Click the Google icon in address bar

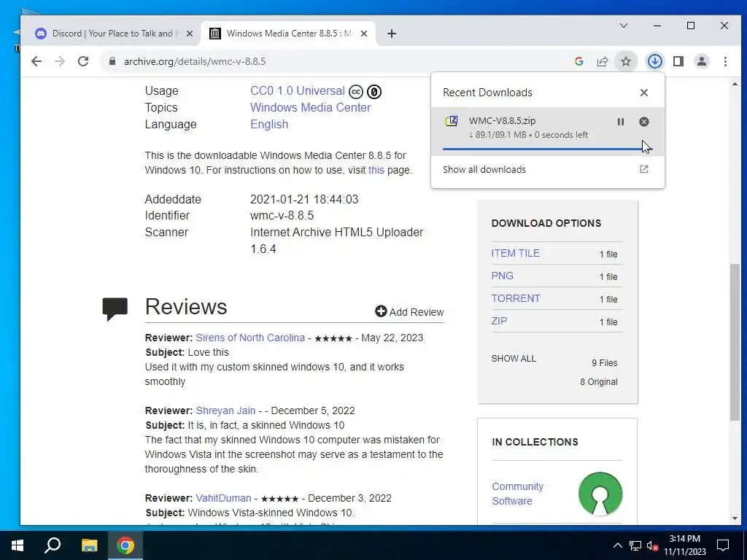click(579, 61)
